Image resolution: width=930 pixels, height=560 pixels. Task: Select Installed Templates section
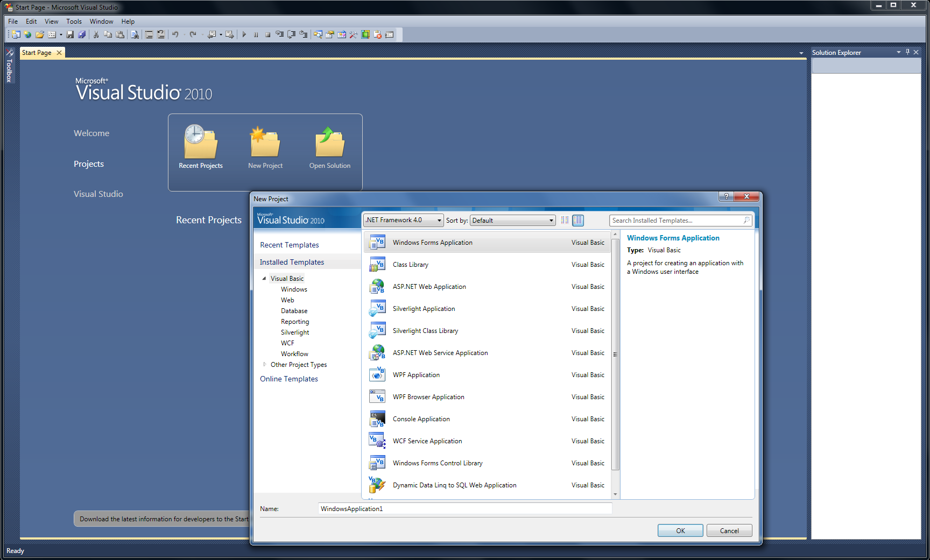292,262
